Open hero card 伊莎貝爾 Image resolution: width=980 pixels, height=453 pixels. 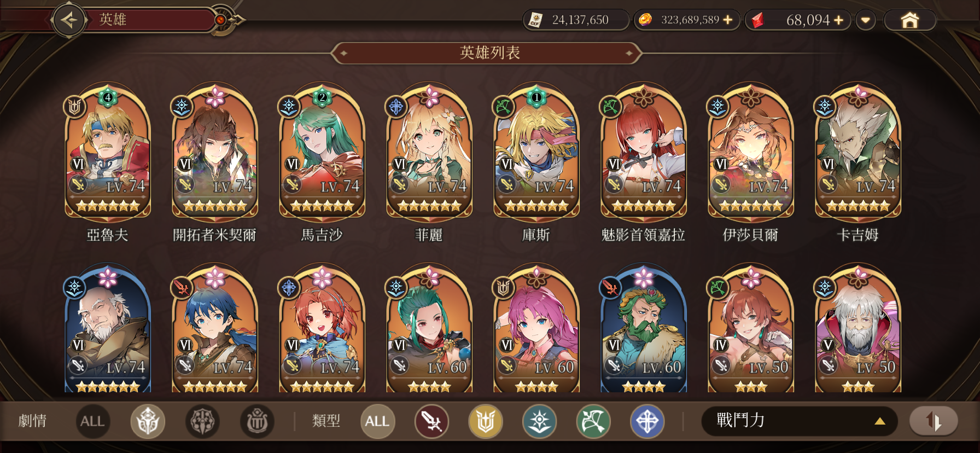751,150
